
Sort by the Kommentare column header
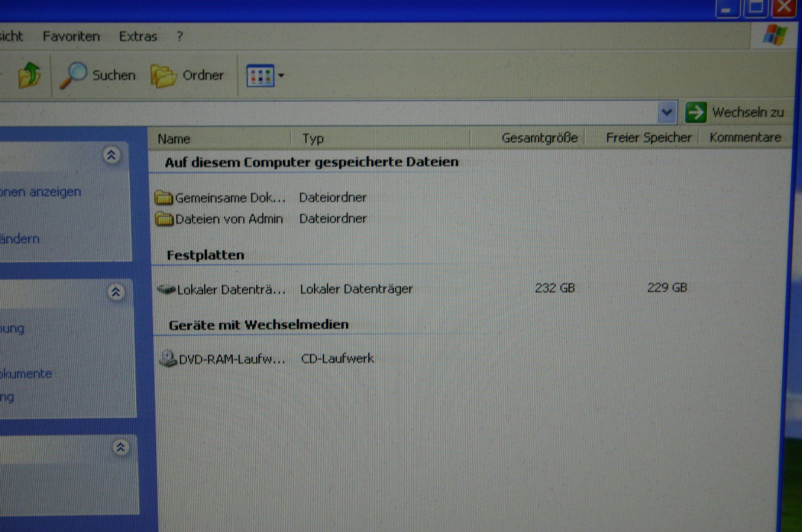pyautogui.click(x=745, y=137)
